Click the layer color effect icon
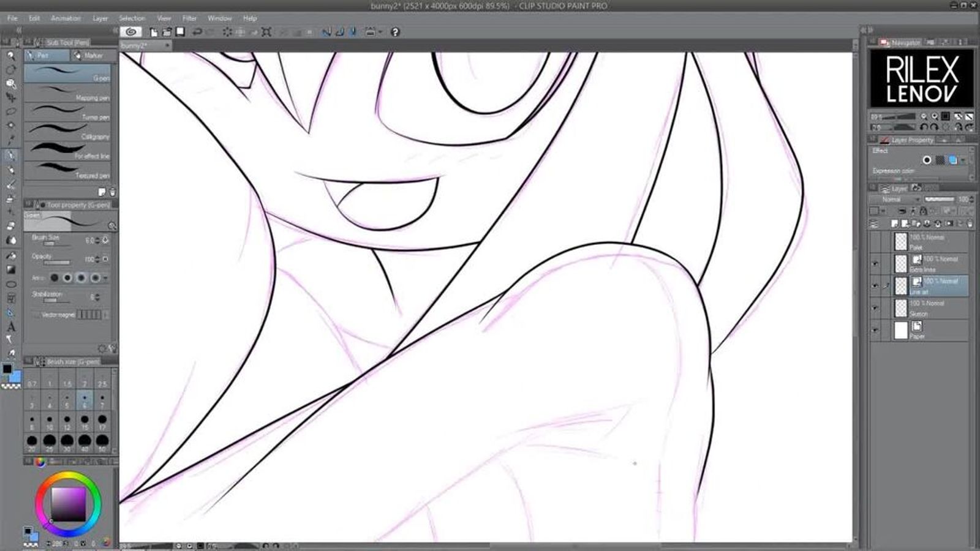 (x=953, y=160)
